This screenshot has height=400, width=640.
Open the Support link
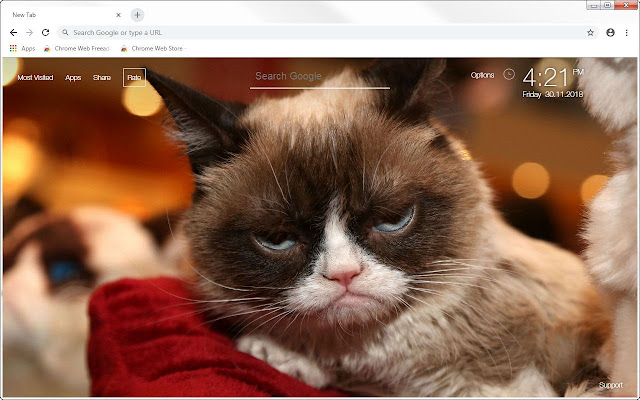(x=611, y=385)
